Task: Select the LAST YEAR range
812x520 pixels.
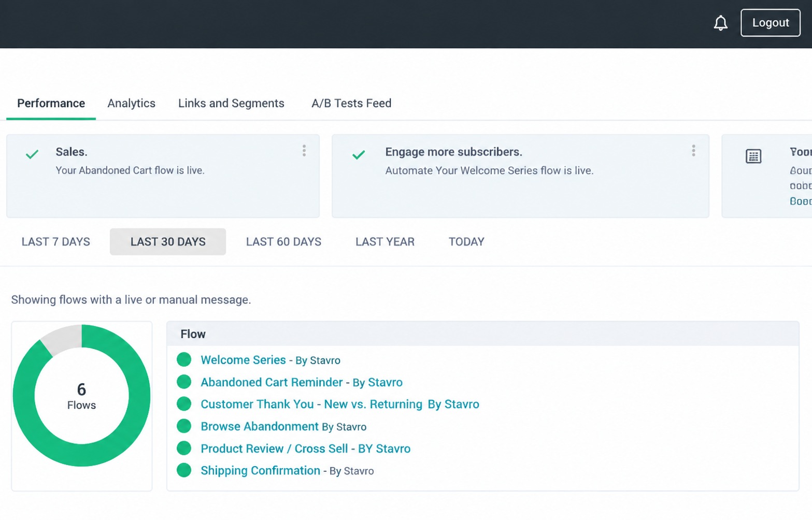Action: pyautogui.click(x=385, y=242)
